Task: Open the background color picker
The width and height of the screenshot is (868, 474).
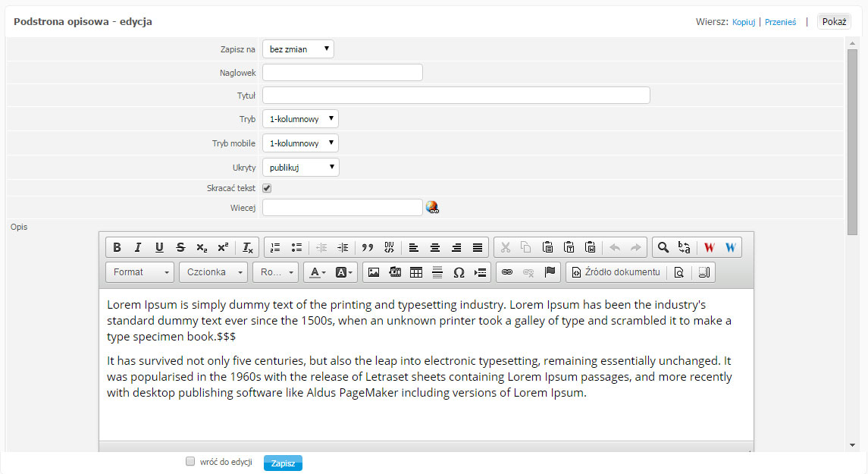Action: pos(343,272)
